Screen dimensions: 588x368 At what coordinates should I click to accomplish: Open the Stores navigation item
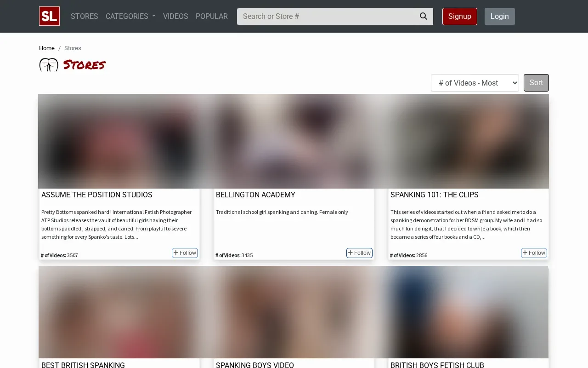(x=85, y=16)
